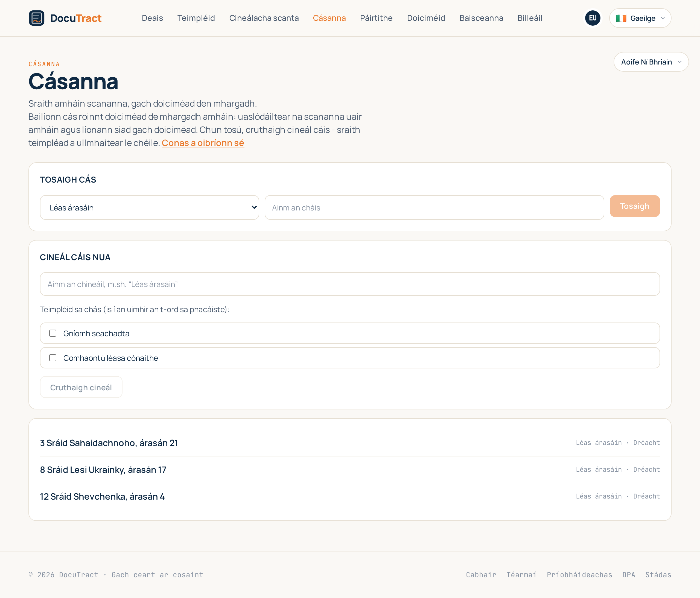Open case 8 Sráid Lesi Ukrainky, árasán 17
The height and width of the screenshot is (598, 700).
tap(103, 470)
